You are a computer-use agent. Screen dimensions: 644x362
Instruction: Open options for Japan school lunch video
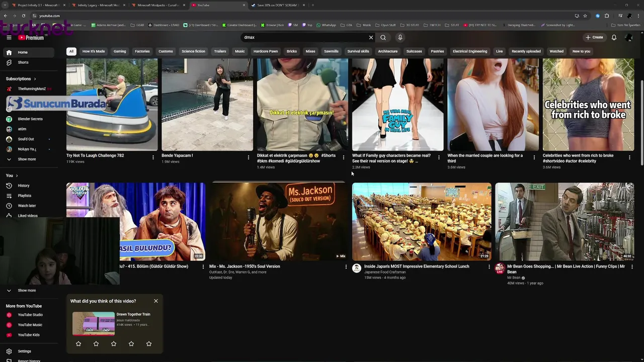click(x=489, y=267)
